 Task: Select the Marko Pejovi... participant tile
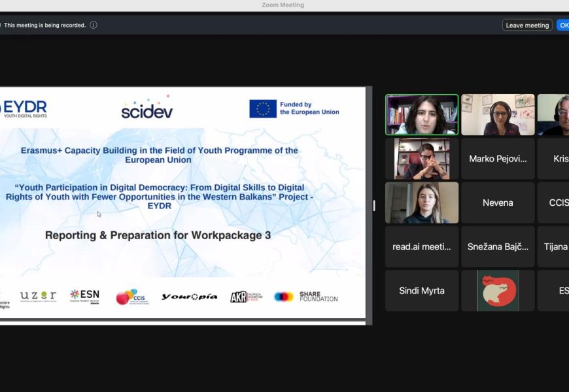click(x=498, y=159)
